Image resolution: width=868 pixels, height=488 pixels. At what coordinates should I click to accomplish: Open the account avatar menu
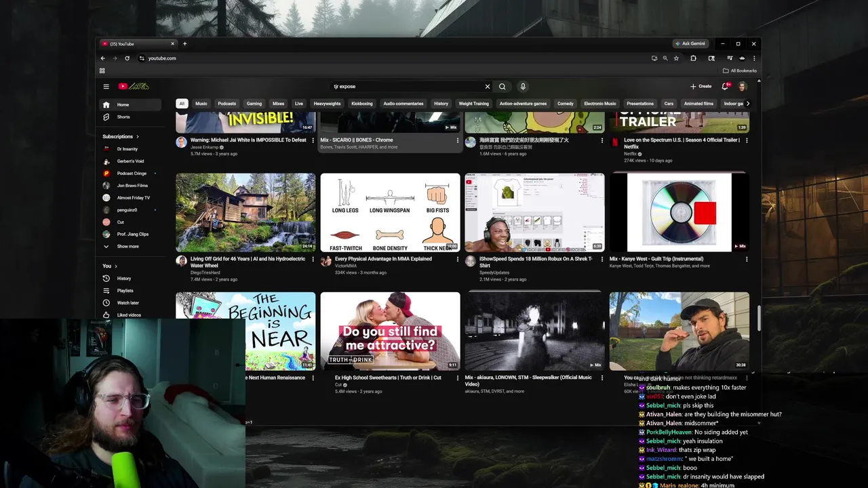pyautogui.click(x=743, y=86)
